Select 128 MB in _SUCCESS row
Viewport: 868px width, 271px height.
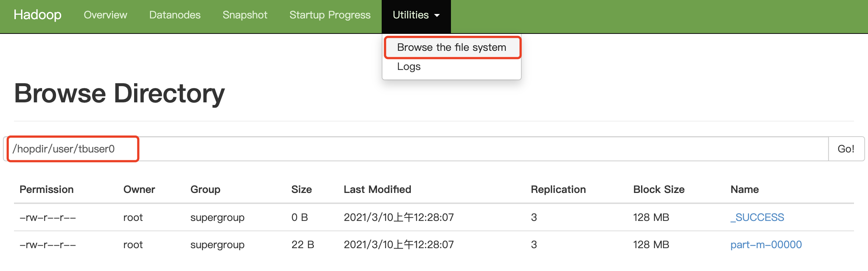pyautogui.click(x=651, y=217)
